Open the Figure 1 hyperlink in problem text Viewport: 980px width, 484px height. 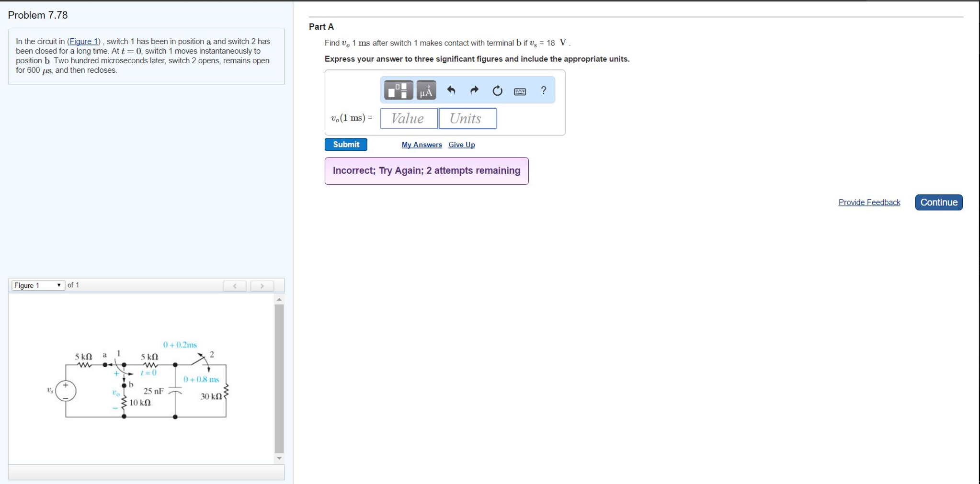84,42
